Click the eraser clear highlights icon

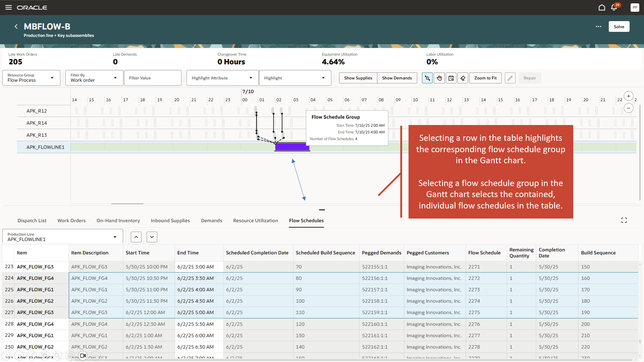coord(463,78)
